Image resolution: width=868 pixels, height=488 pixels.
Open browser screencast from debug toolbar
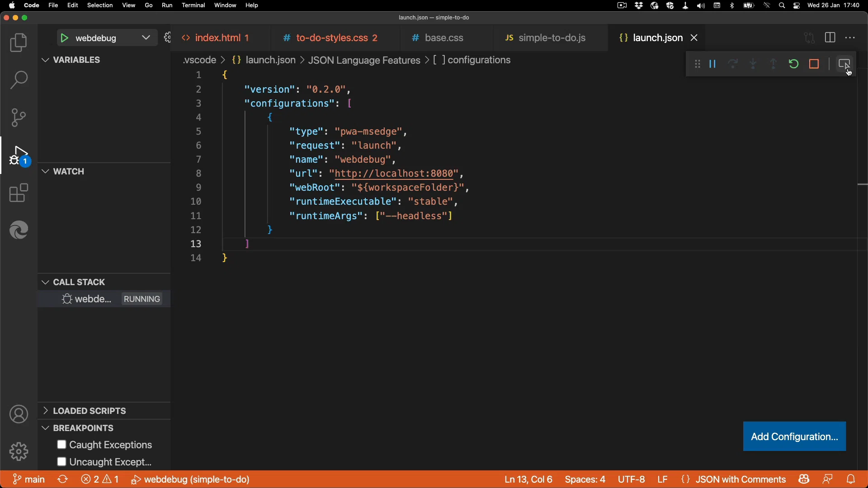coord(844,64)
